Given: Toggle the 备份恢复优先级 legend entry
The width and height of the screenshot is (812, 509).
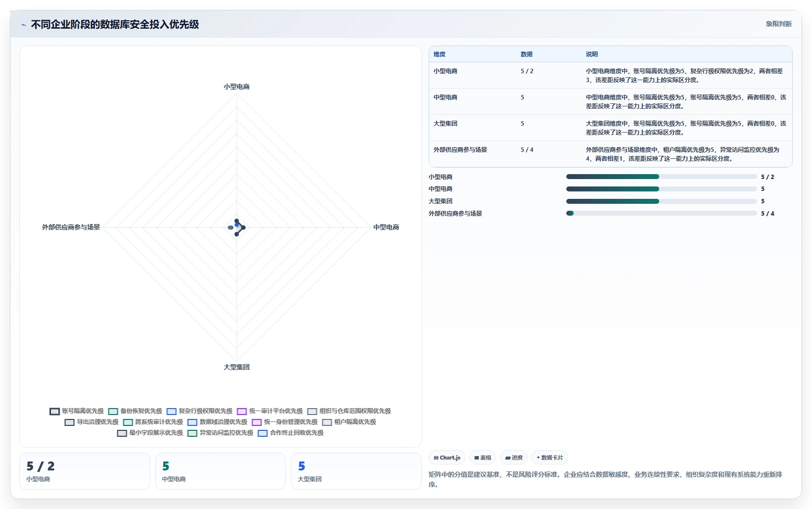Looking at the screenshot, I should point(135,411).
